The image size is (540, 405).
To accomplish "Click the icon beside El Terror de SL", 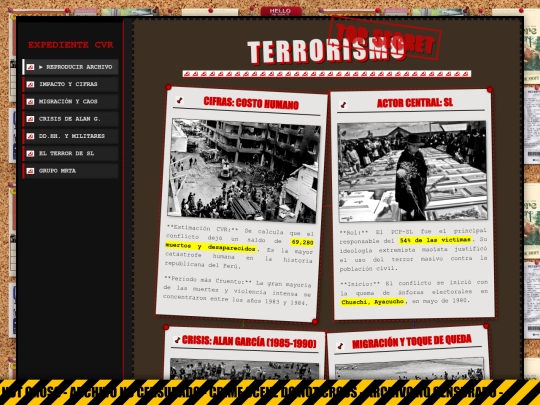I will click(x=30, y=154).
